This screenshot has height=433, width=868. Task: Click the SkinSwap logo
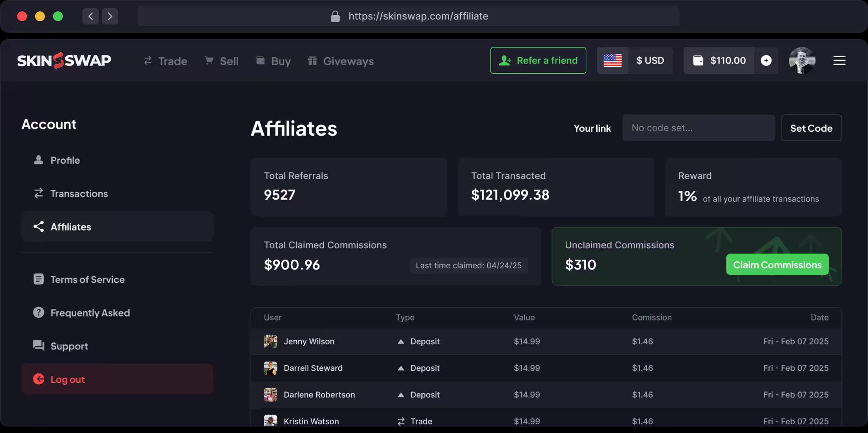pyautogui.click(x=64, y=60)
